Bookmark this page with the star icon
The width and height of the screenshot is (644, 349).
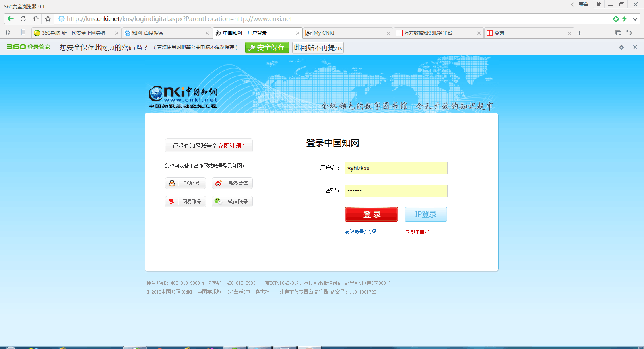pos(48,18)
